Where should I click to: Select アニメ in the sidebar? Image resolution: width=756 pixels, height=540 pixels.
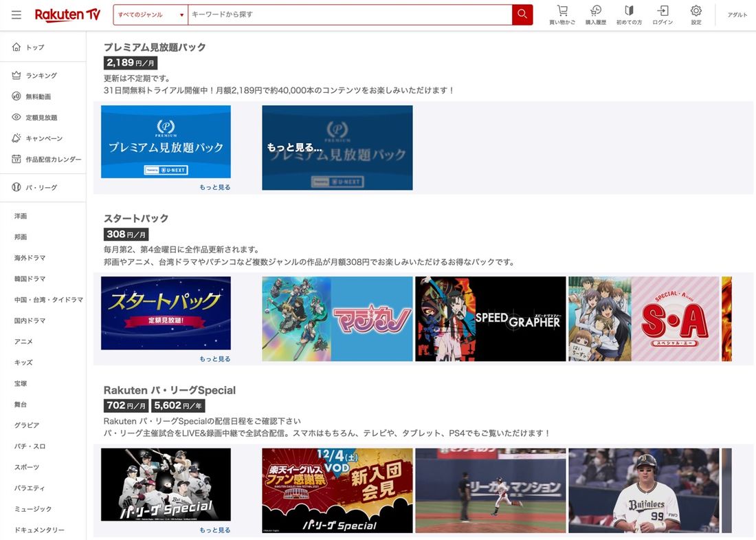[23, 342]
